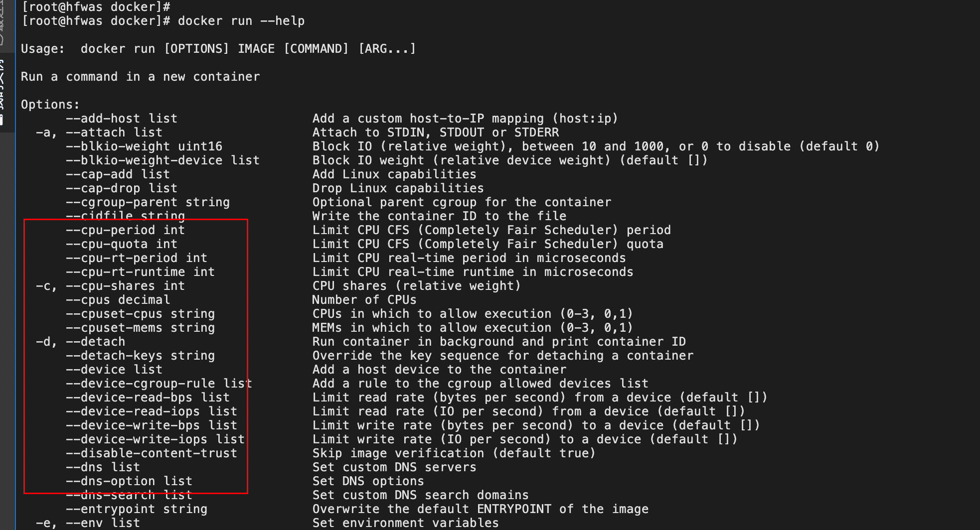This screenshot has height=530, width=980.
Task: Click the '--cap-add list' option
Action: tap(118, 174)
